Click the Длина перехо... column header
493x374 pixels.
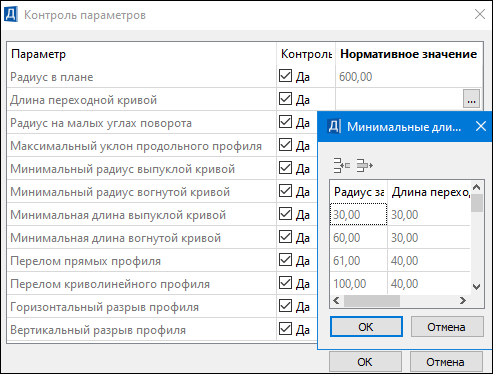click(x=429, y=192)
